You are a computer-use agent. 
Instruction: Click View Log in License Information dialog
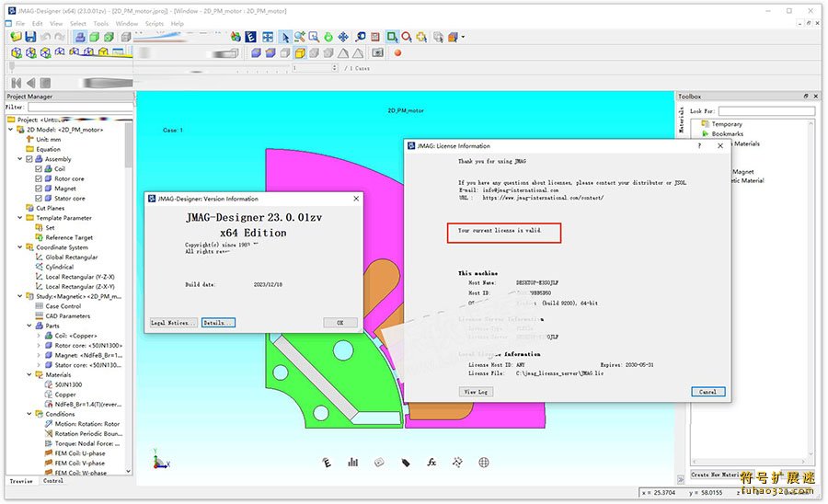coord(476,392)
